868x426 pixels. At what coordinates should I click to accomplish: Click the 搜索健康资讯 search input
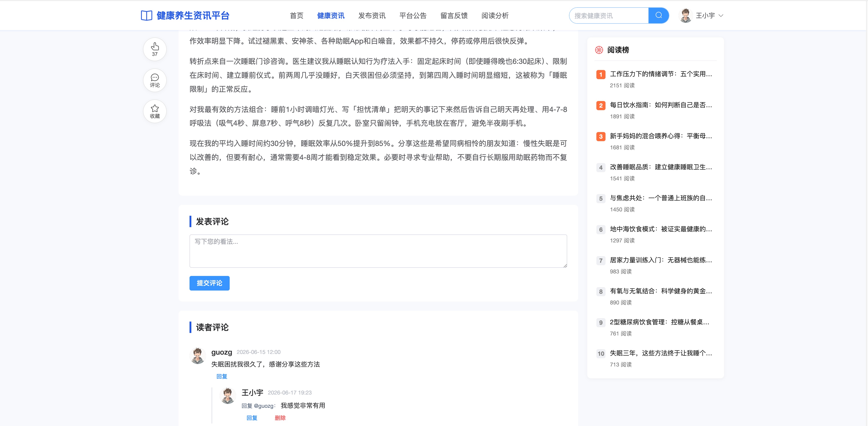[609, 16]
